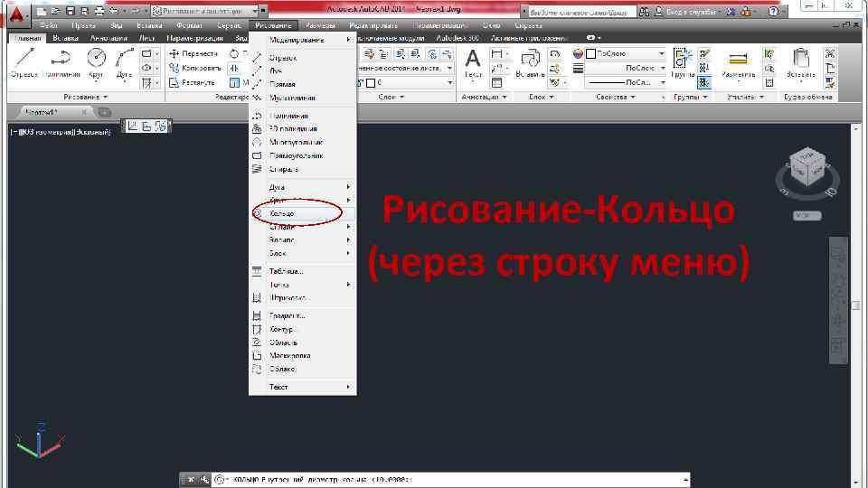Open the Сервис menu

(229, 25)
